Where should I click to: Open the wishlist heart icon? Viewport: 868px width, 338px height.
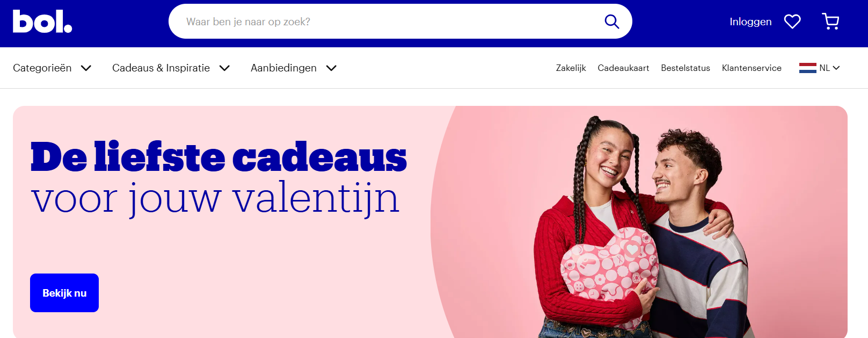792,21
